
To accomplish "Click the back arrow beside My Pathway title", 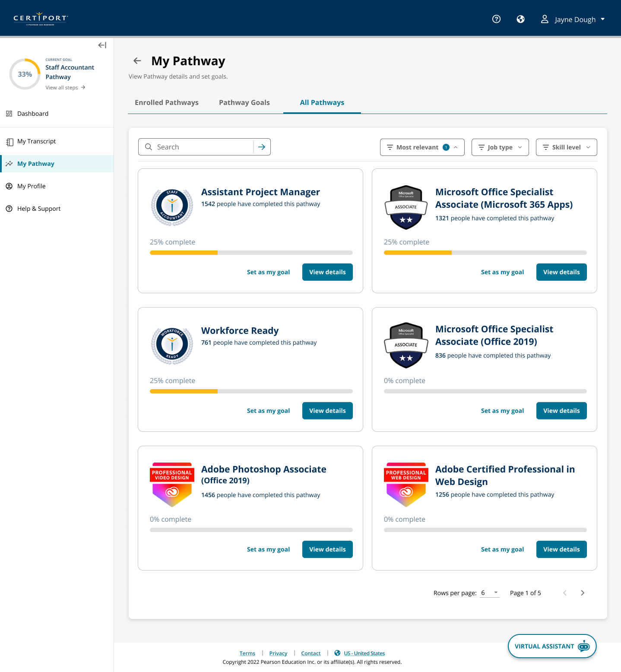I will pos(137,61).
